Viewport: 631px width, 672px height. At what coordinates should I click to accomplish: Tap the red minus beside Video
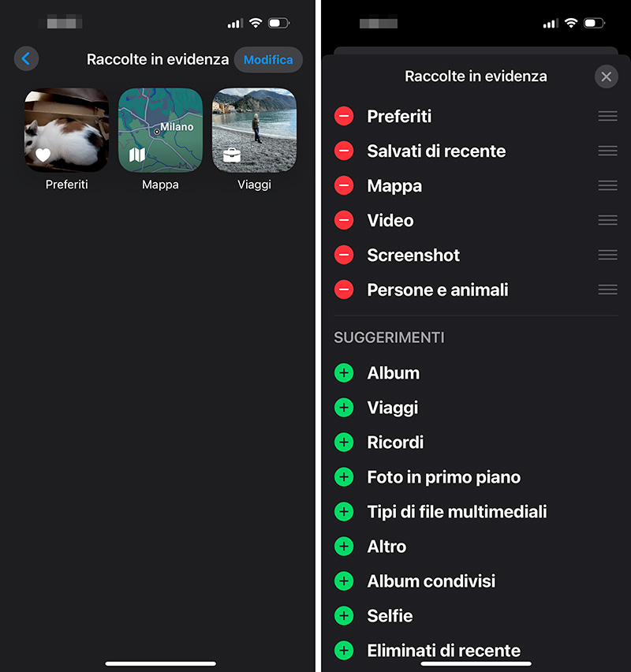tap(344, 221)
